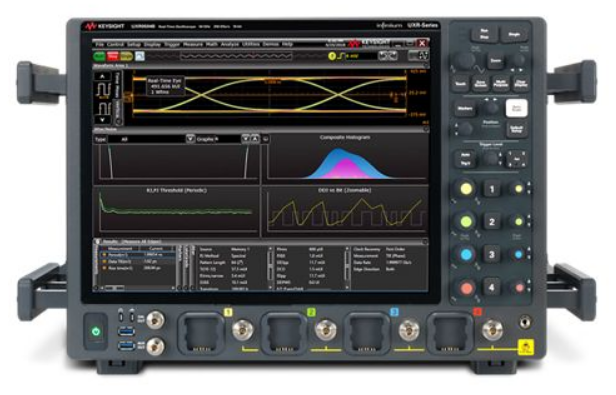Toggle channel 3 using the front-panel 3 button
The height and width of the screenshot is (395, 616).
491,255
